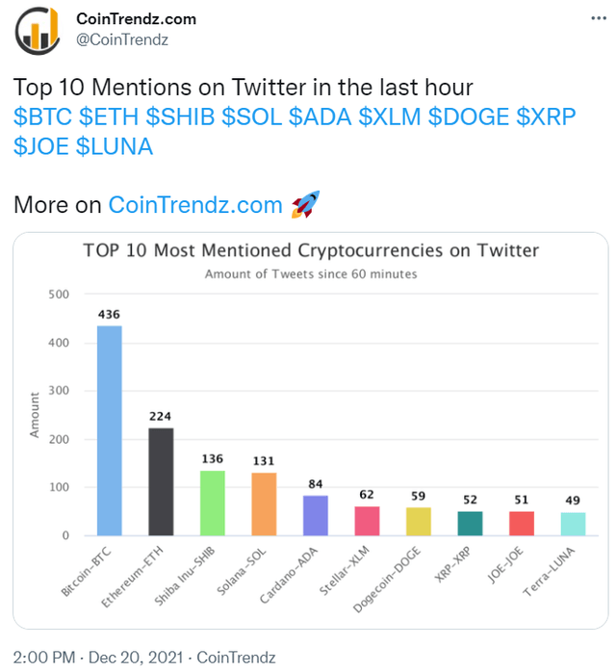This screenshot has width=616, height=672.
Task: Click the $XRP cashtag
Action: coord(546,116)
